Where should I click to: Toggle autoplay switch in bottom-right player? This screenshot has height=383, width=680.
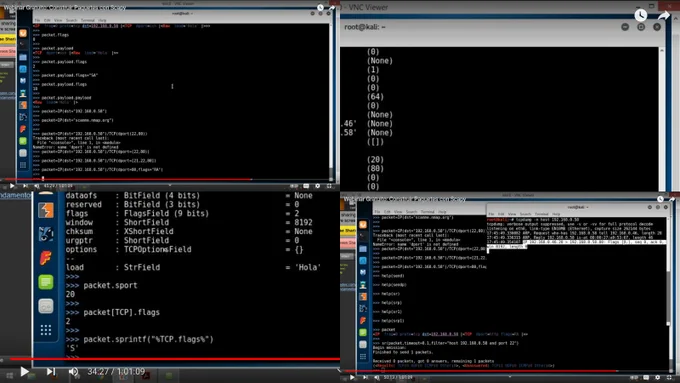click(x=634, y=378)
